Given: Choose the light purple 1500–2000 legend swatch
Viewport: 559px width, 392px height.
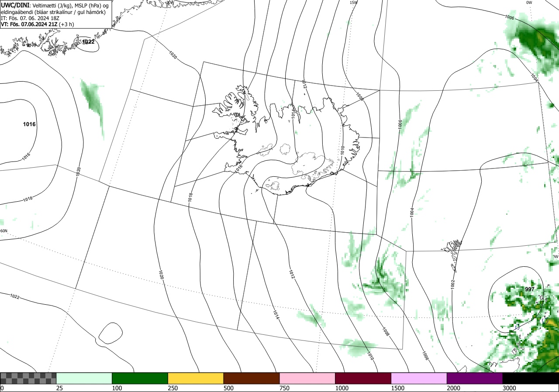Looking at the screenshot, I should pos(419,378).
